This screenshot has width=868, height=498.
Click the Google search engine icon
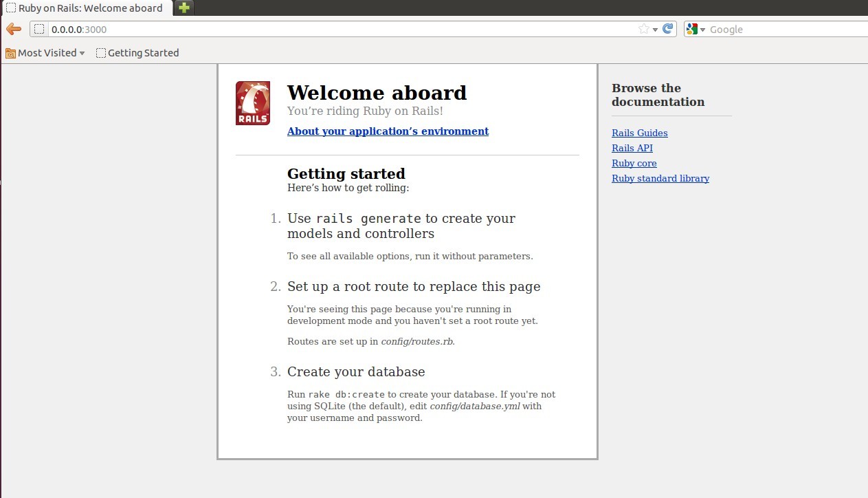click(692, 29)
